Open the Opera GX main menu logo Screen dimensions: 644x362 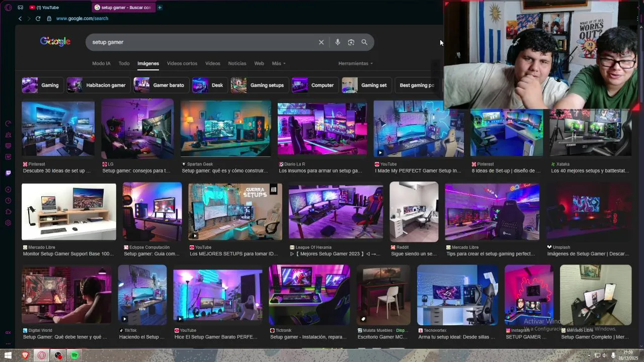8,8
